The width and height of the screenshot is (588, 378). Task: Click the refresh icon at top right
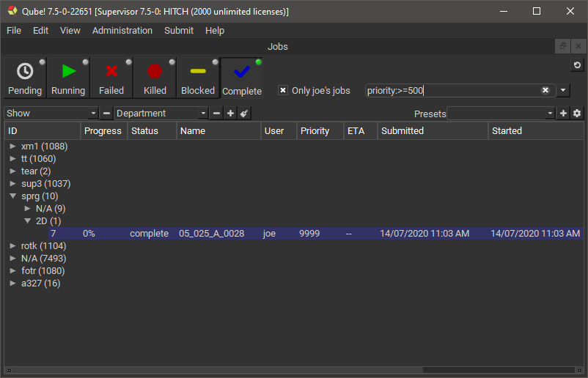[x=577, y=66]
